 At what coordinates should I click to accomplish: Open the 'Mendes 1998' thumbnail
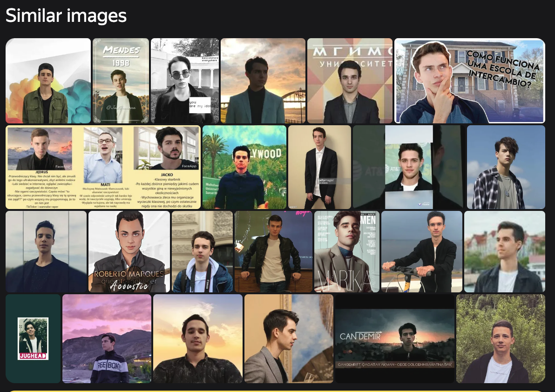121,81
